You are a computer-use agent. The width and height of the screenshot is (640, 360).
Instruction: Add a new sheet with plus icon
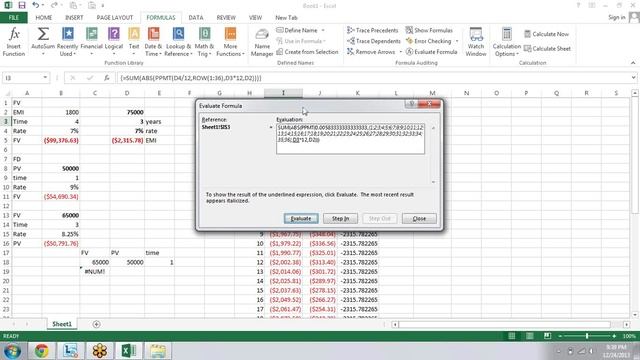click(96, 324)
